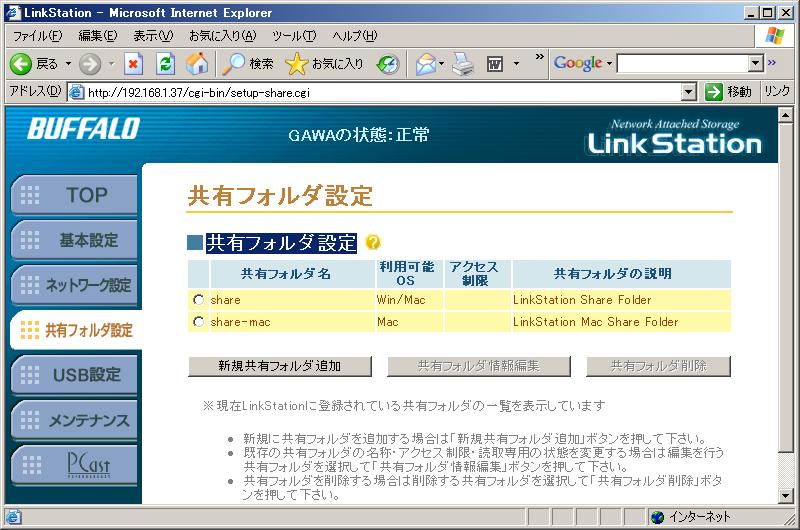Open 共有フォルダ設定 sidebar tab
Viewport: 800px width, 530px height.
tap(76, 330)
